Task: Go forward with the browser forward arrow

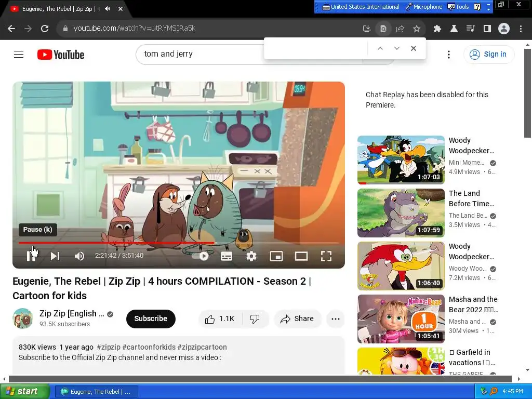Action: coord(28,29)
